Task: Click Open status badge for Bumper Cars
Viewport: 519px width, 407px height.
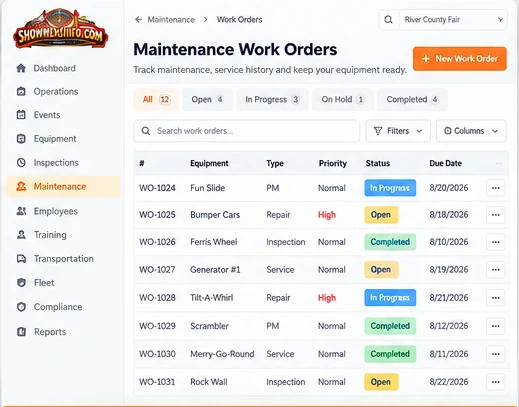Action: (381, 215)
